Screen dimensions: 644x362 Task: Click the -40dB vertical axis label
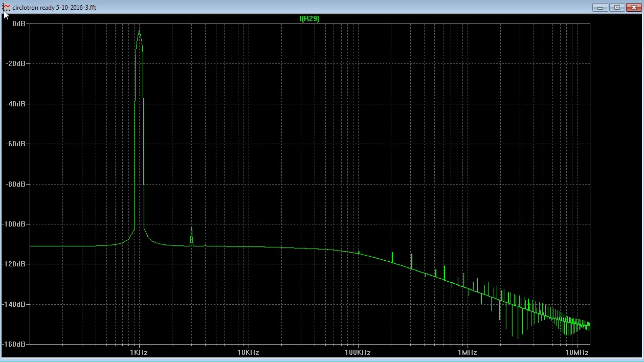click(16, 104)
